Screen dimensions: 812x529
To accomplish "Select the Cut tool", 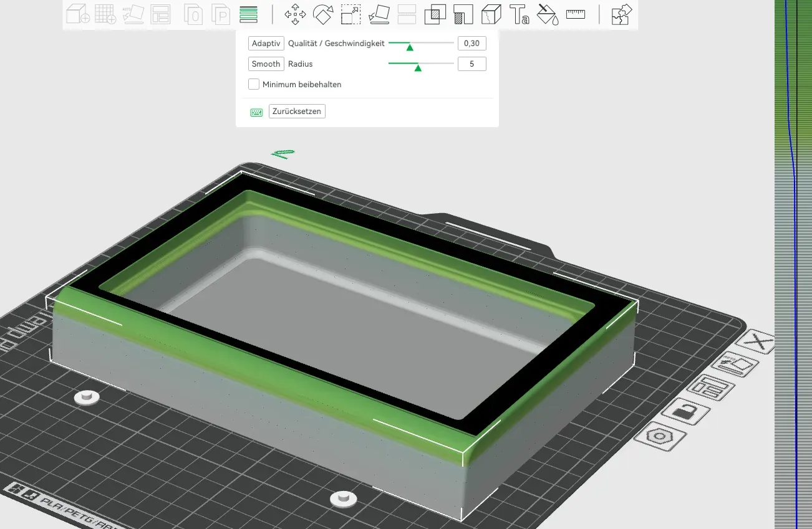I will (x=407, y=14).
